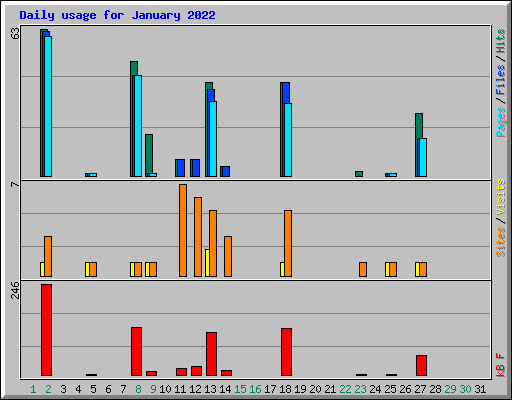This screenshot has width=512, height=400.
Task: Click day label "28" on the x-axis
Action: point(435,389)
